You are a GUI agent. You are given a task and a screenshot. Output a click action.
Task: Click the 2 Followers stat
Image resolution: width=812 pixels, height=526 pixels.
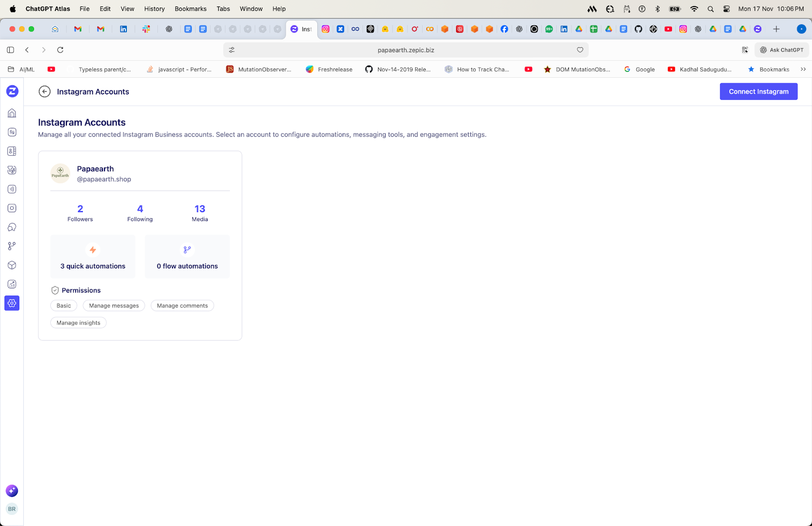pos(80,213)
